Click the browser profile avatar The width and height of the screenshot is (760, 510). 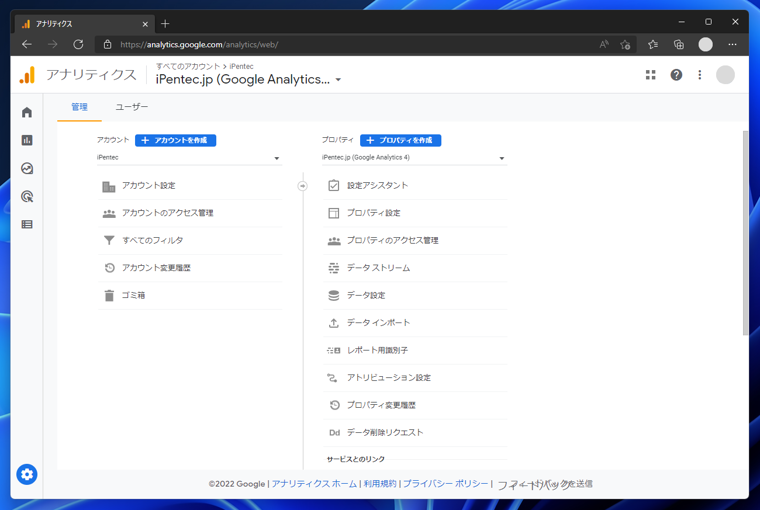705,45
